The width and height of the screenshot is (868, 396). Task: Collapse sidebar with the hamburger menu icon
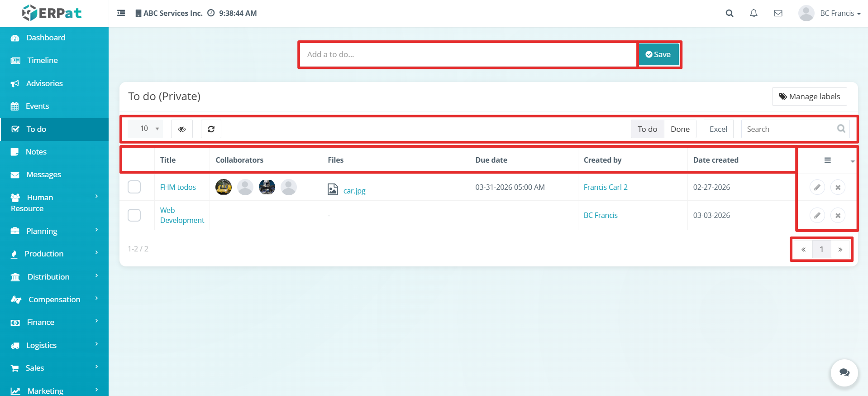[x=121, y=13]
